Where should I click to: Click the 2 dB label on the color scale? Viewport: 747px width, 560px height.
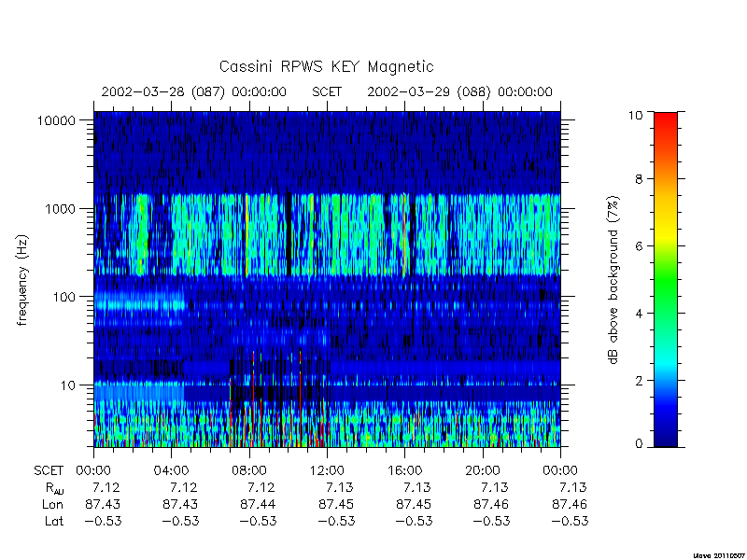639,381
